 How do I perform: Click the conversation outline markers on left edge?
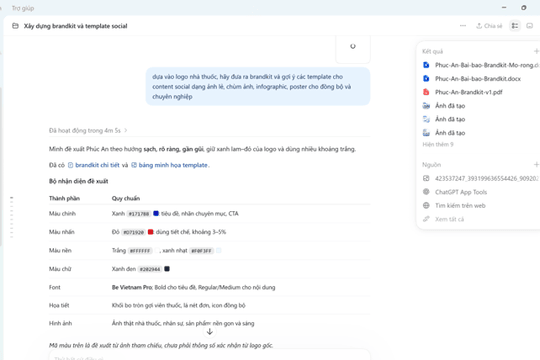[x=12, y=217]
